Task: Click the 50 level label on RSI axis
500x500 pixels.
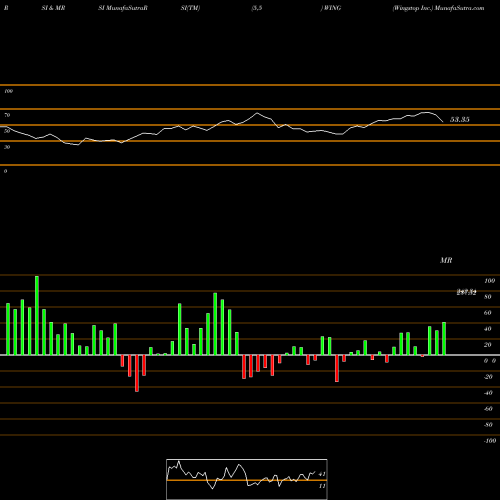Action: [x=7, y=131]
